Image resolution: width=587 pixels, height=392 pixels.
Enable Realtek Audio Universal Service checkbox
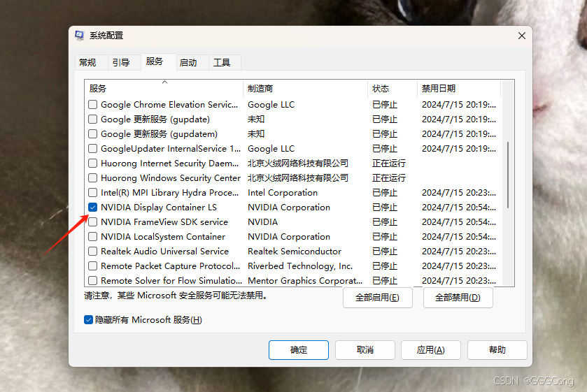92,251
